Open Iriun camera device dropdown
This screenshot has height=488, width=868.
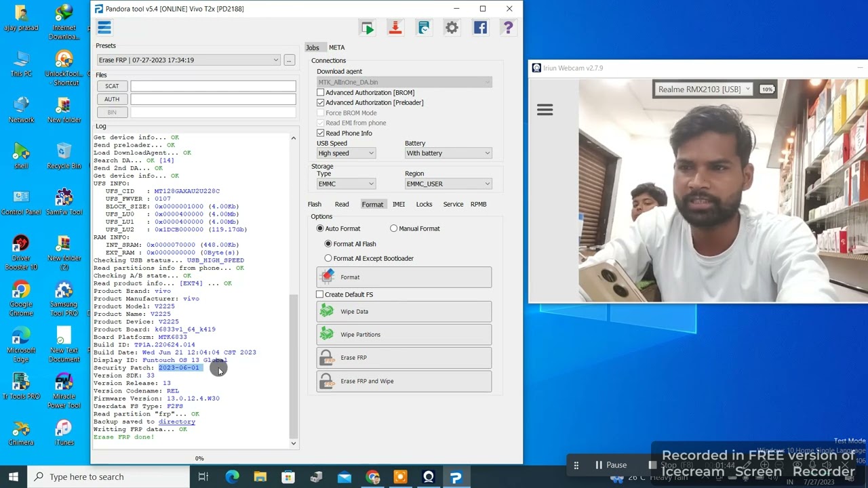click(704, 89)
